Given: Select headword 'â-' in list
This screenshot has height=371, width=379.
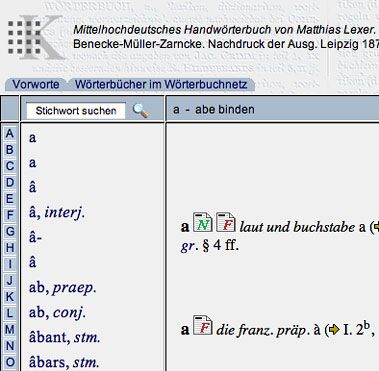Looking at the screenshot, I should coord(35,237).
